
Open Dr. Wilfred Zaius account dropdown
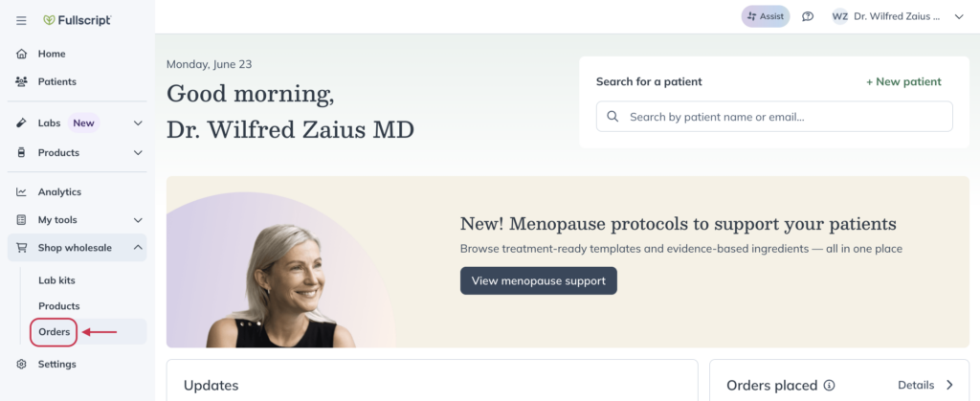(898, 17)
